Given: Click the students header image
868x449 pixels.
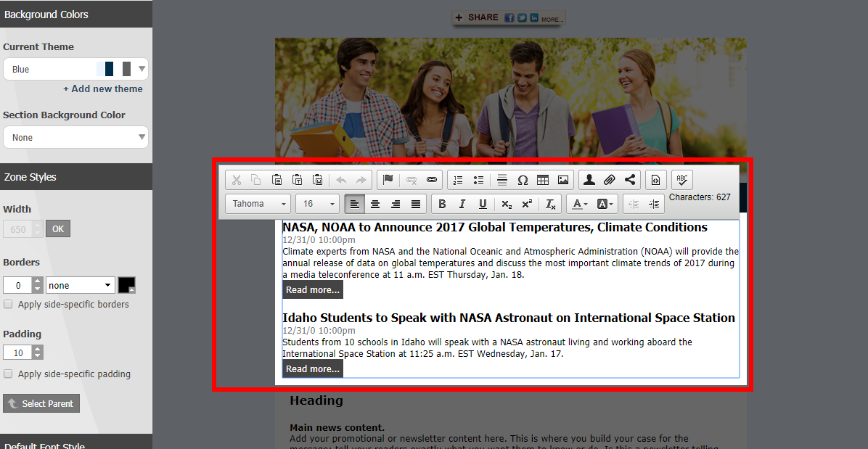Looking at the screenshot, I should (x=510, y=98).
